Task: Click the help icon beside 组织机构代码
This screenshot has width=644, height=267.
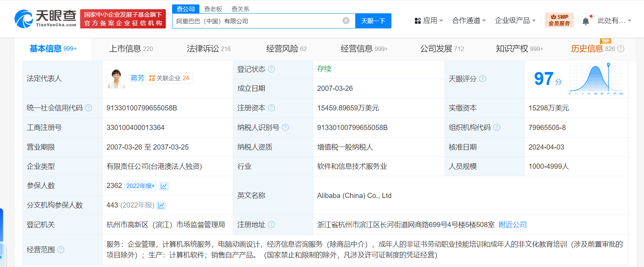Action: 497,127
